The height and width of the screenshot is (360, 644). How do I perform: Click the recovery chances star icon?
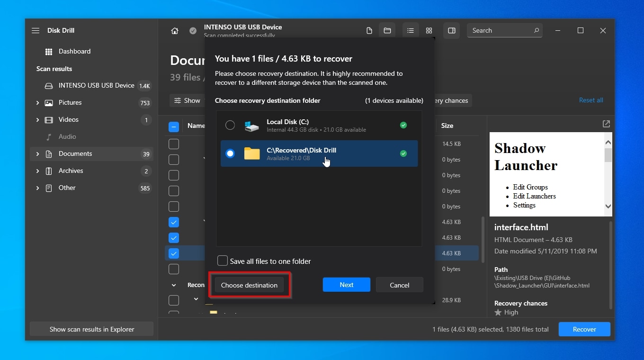tap(498, 313)
